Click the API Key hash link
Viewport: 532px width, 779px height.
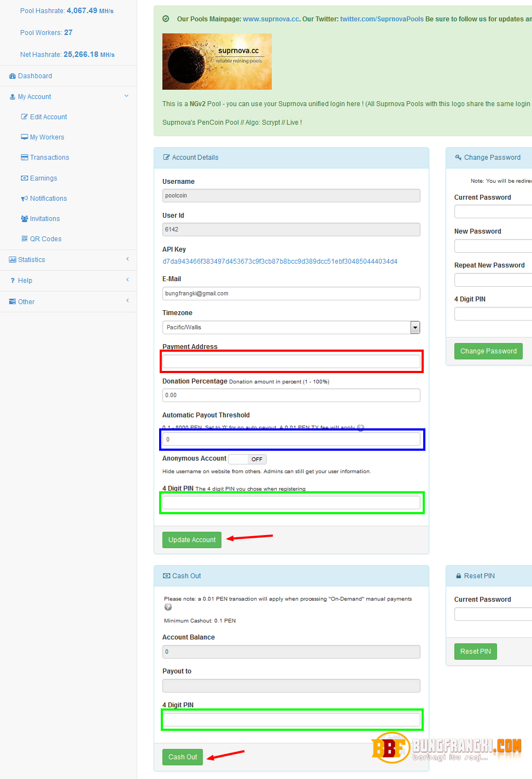click(x=280, y=261)
